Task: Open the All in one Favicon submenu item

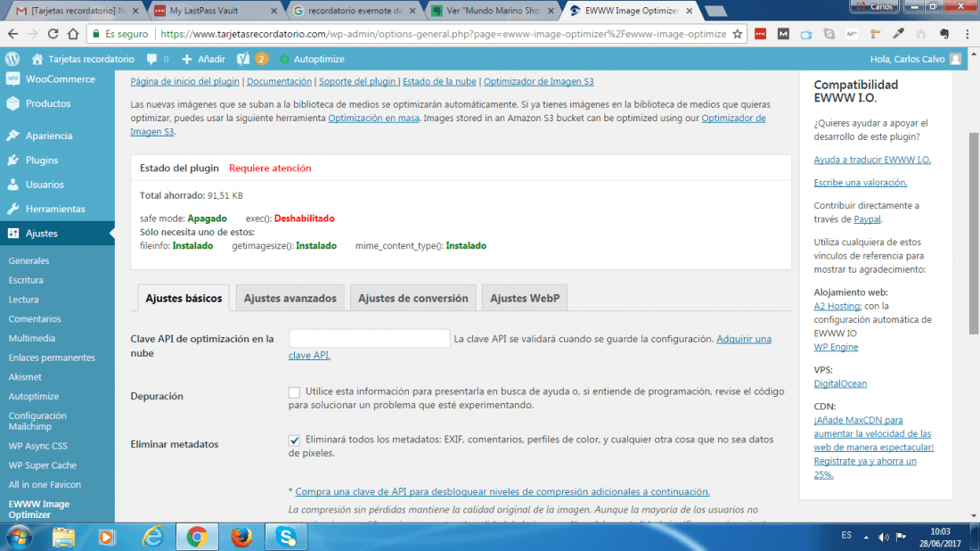Action: click(45, 485)
